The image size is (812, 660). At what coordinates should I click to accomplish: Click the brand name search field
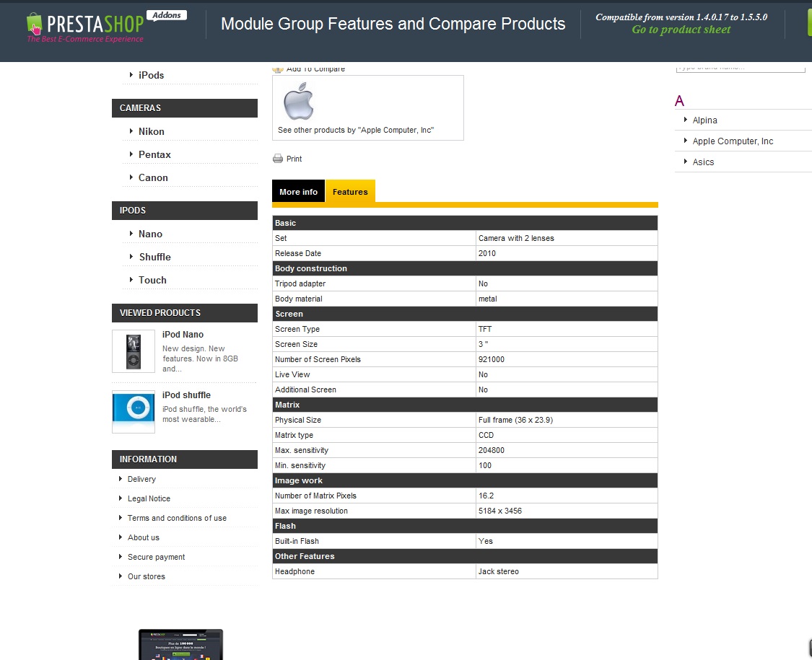coord(740,67)
